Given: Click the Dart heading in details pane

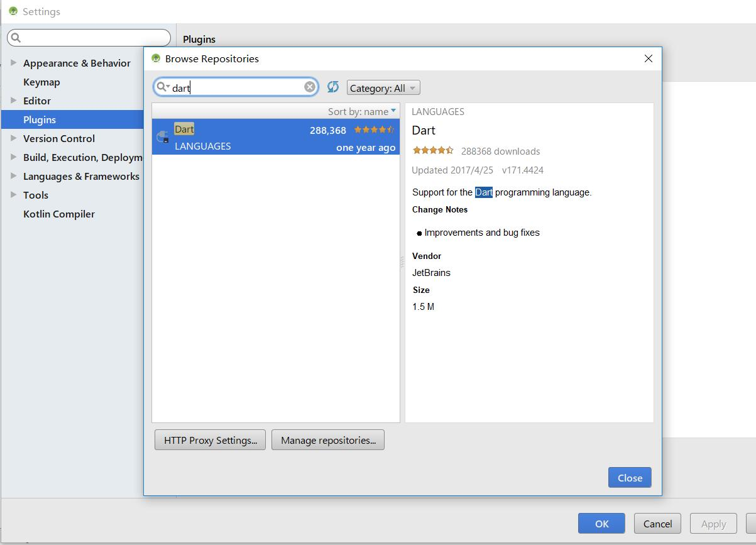Looking at the screenshot, I should click(x=424, y=130).
